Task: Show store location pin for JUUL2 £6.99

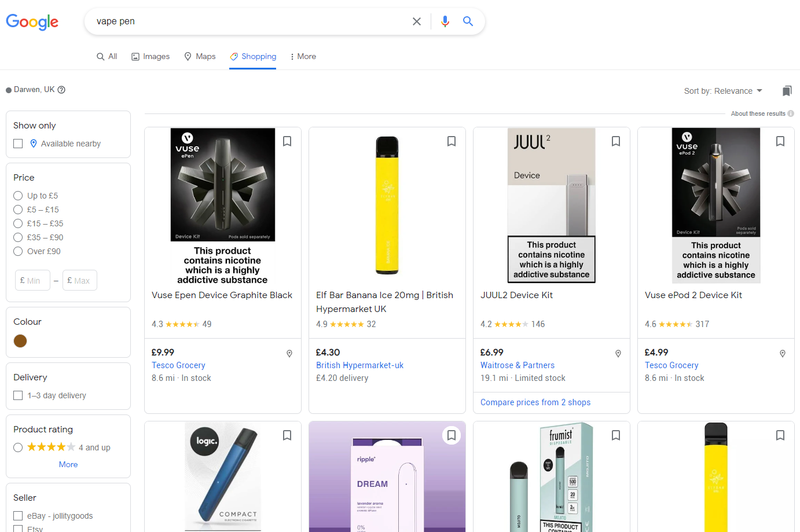Action: [618, 354]
